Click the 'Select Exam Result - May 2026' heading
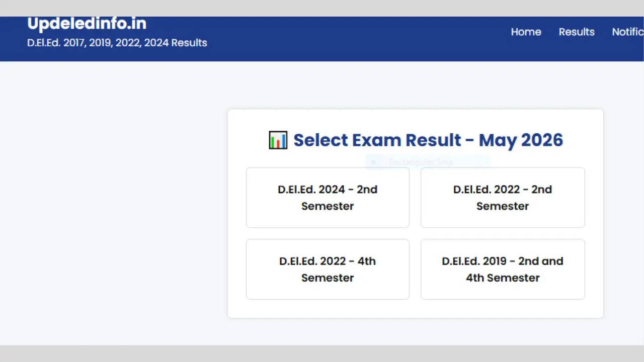The width and height of the screenshot is (644, 362). click(x=416, y=140)
